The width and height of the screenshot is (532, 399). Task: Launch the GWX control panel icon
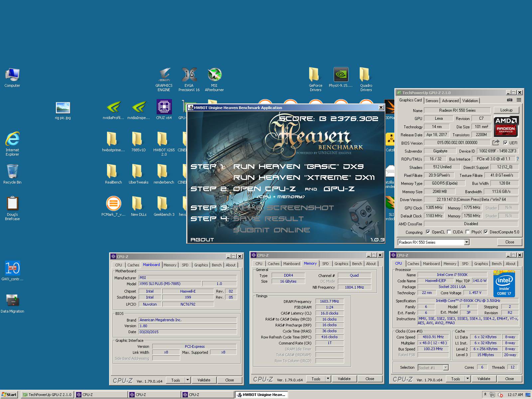coord(12,271)
